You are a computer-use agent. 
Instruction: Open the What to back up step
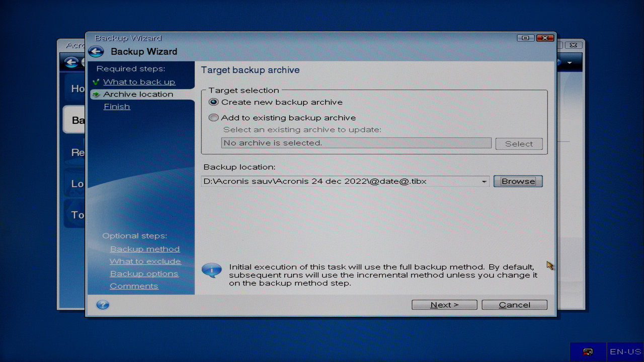click(x=139, y=82)
